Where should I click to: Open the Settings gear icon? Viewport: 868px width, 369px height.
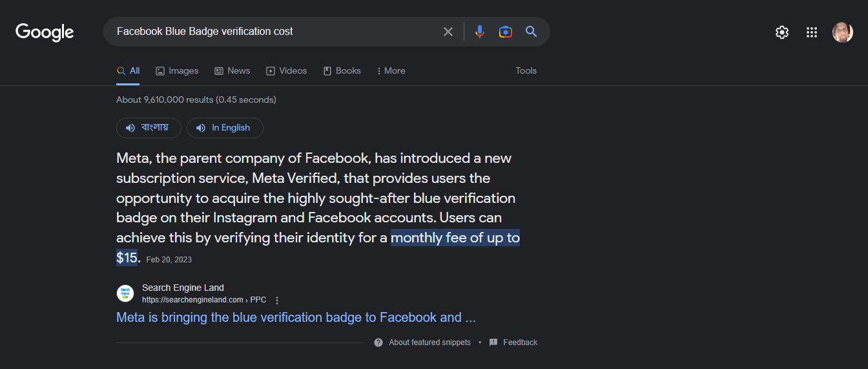point(782,32)
